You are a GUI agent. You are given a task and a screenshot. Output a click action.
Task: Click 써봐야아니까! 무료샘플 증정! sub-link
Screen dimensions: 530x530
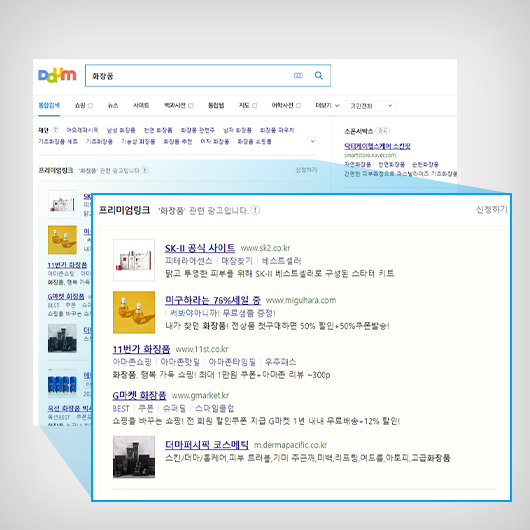(x=222, y=313)
